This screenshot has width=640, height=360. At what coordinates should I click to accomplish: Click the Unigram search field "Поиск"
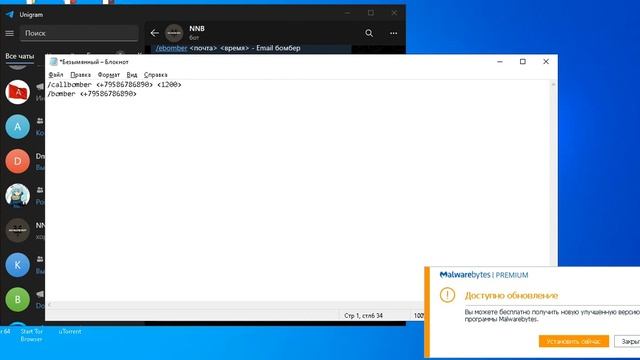click(79, 33)
